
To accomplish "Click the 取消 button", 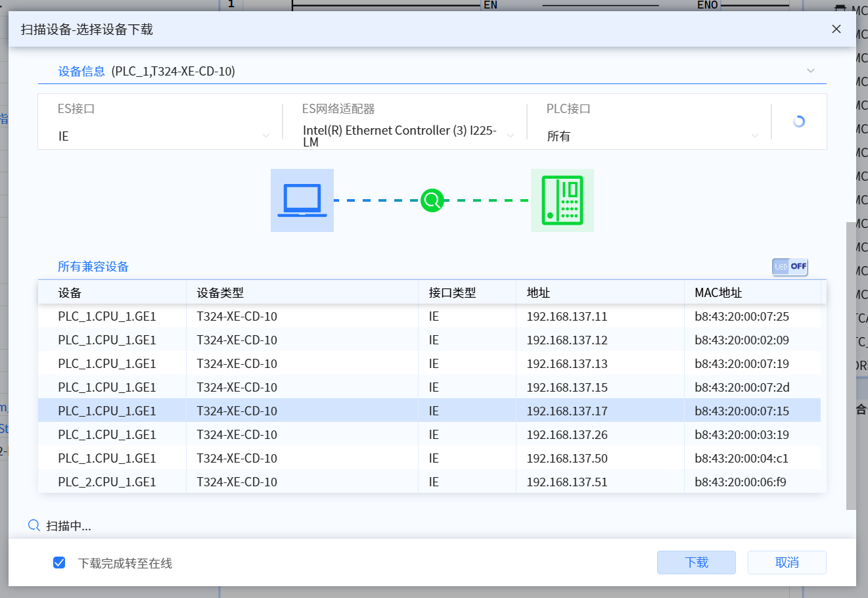I will pyautogui.click(x=787, y=563).
